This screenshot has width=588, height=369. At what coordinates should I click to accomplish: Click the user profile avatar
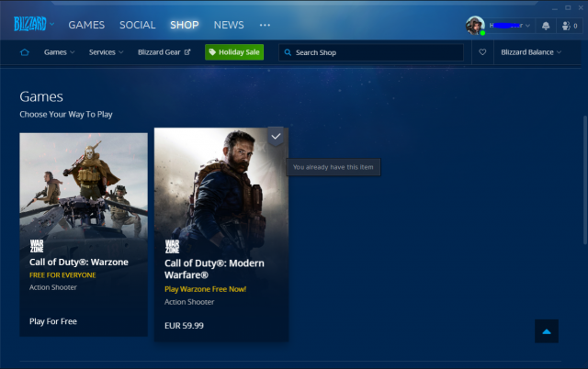click(x=475, y=25)
